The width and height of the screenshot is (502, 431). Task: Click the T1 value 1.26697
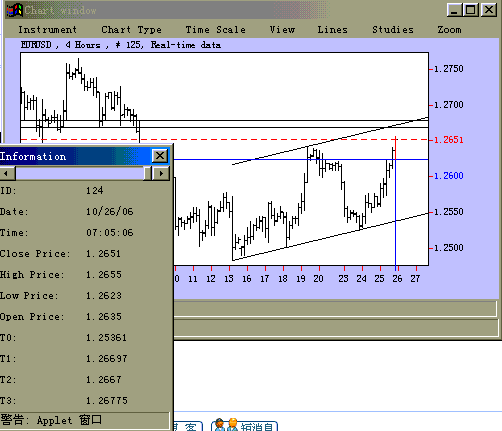pos(106,359)
